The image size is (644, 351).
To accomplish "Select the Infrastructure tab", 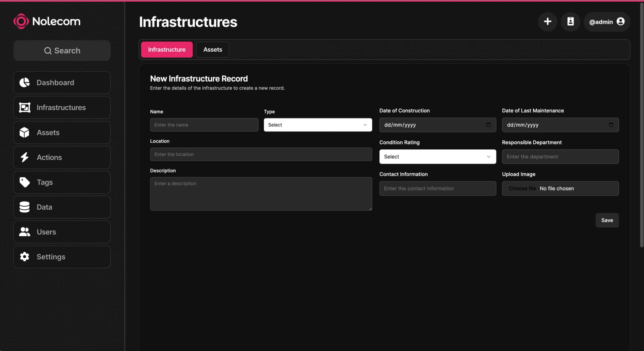I will point(167,50).
